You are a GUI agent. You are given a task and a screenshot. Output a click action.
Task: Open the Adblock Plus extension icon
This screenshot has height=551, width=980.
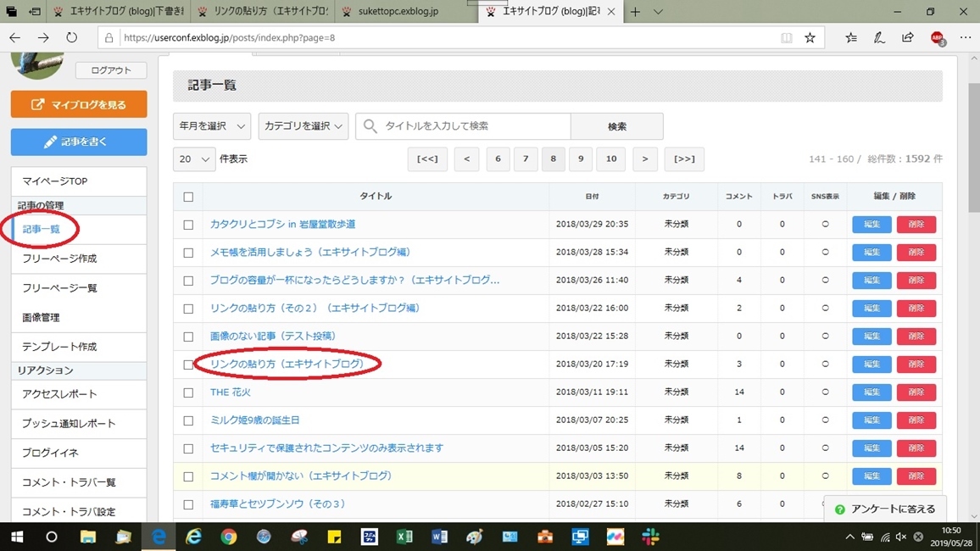(937, 38)
